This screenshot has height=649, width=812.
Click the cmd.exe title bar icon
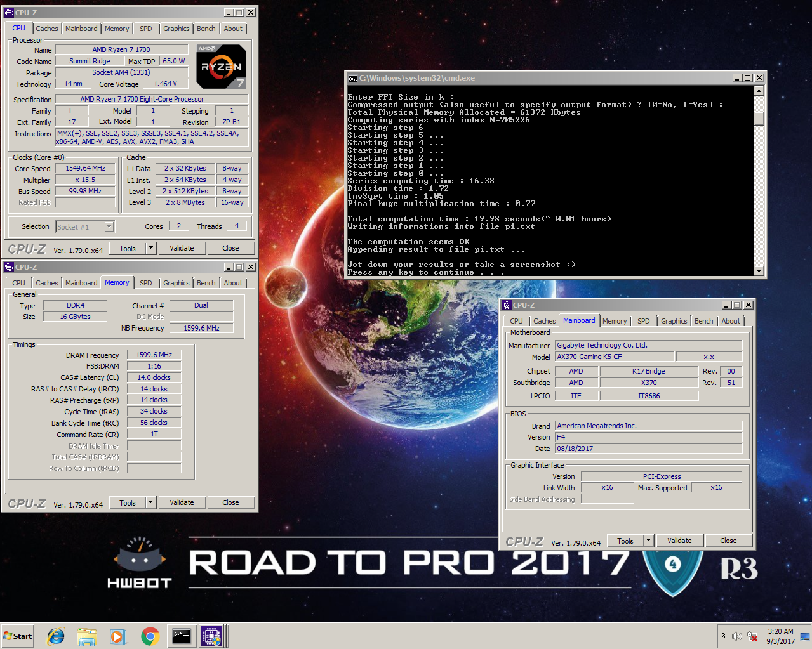(x=353, y=78)
